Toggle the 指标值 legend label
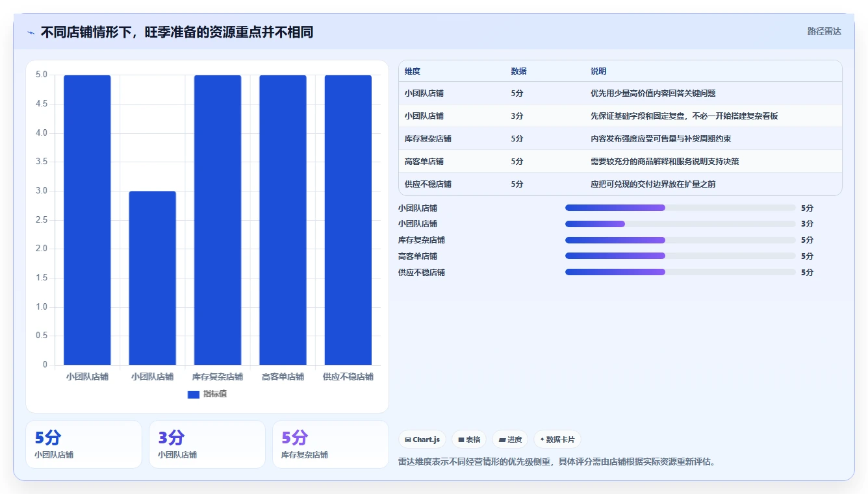868x494 pixels. pos(215,394)
